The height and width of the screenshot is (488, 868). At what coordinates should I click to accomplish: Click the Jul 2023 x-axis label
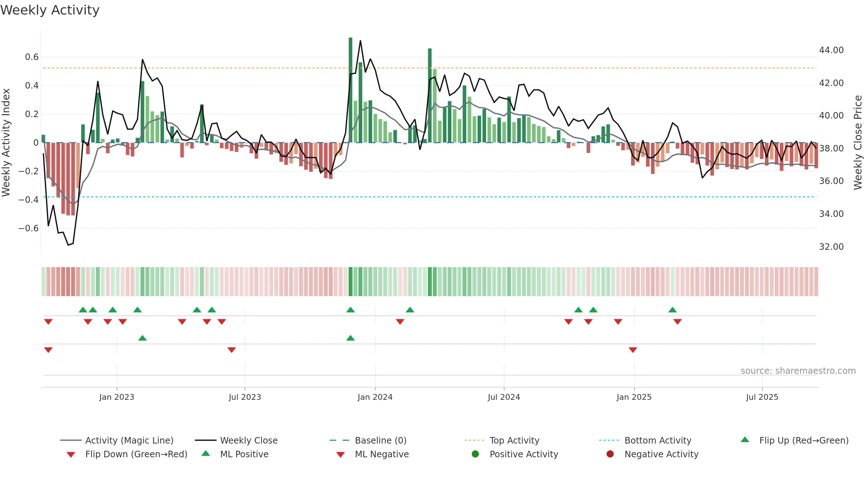245,397
